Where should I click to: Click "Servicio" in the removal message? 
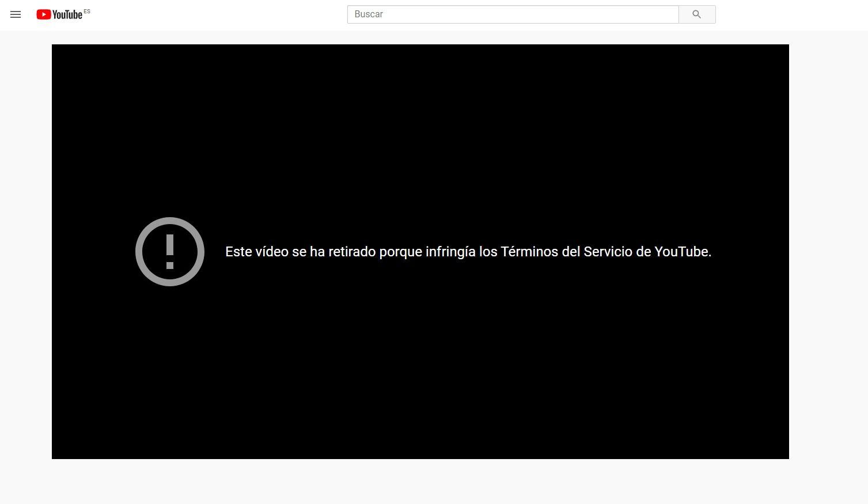pos(608,252)
